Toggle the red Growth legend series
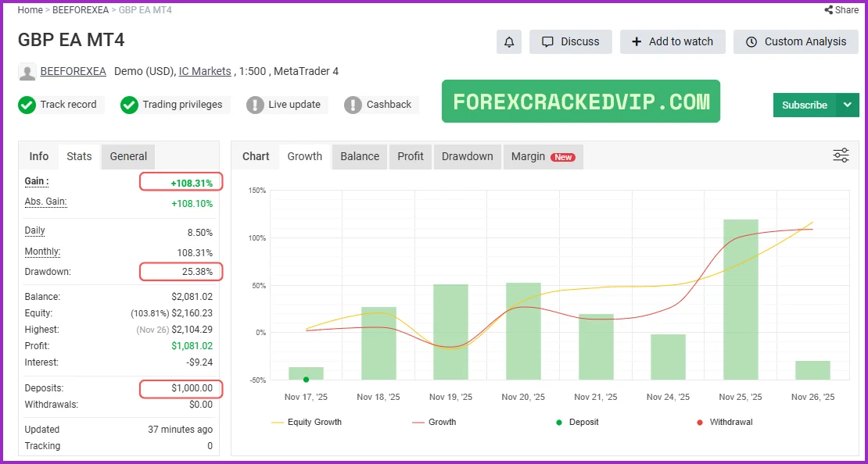Viewport: 868px width, 464px height. pos(434,422)
